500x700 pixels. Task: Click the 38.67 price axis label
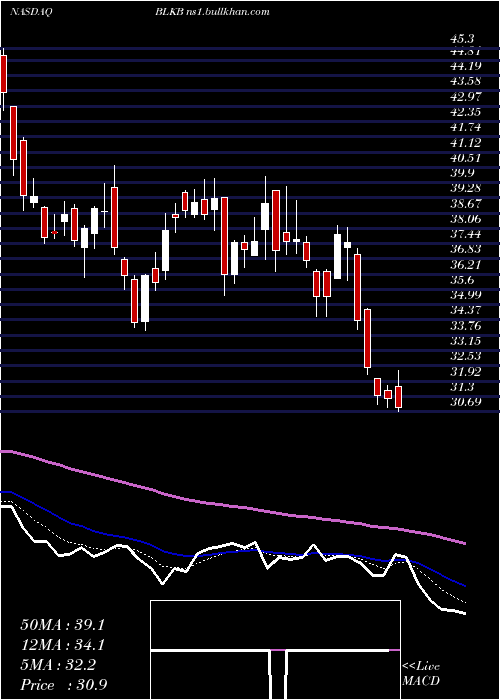(466, 204)
